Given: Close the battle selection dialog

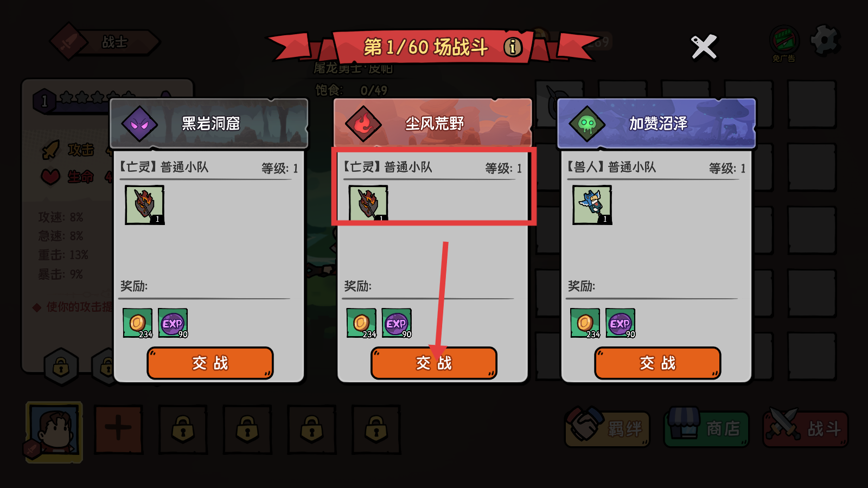Looking at the screenshot, I should tap(704, 47).
